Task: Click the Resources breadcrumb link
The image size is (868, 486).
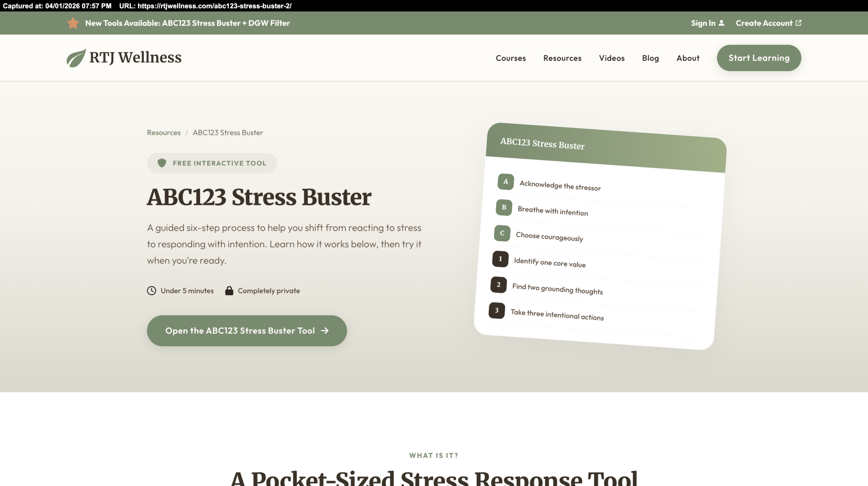Action: [x=163, y=133]
